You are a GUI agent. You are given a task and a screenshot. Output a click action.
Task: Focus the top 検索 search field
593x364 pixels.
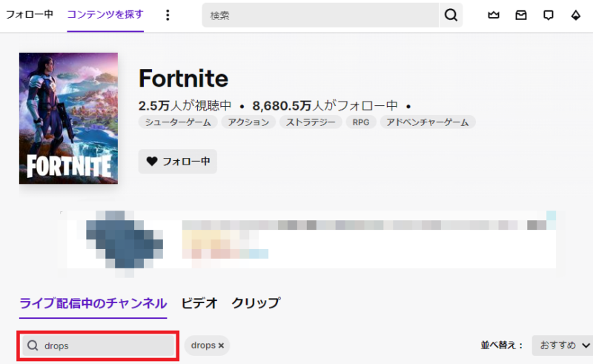[x=320, y=15]
